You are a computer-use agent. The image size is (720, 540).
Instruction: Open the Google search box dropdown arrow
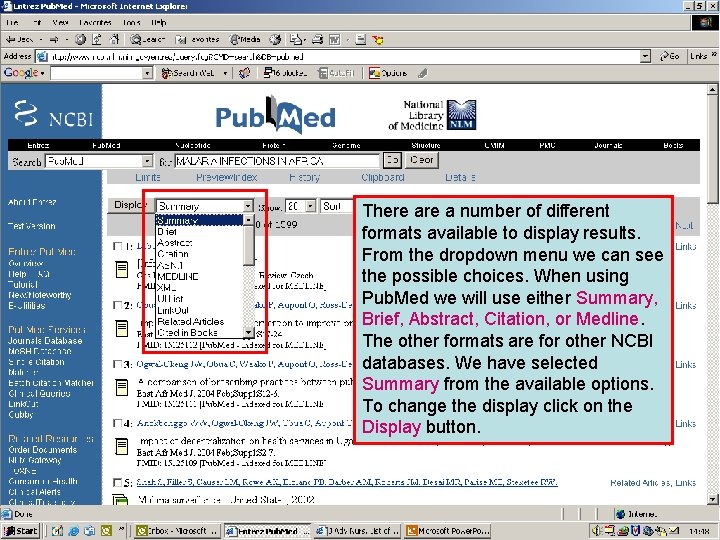coord(147,73)
